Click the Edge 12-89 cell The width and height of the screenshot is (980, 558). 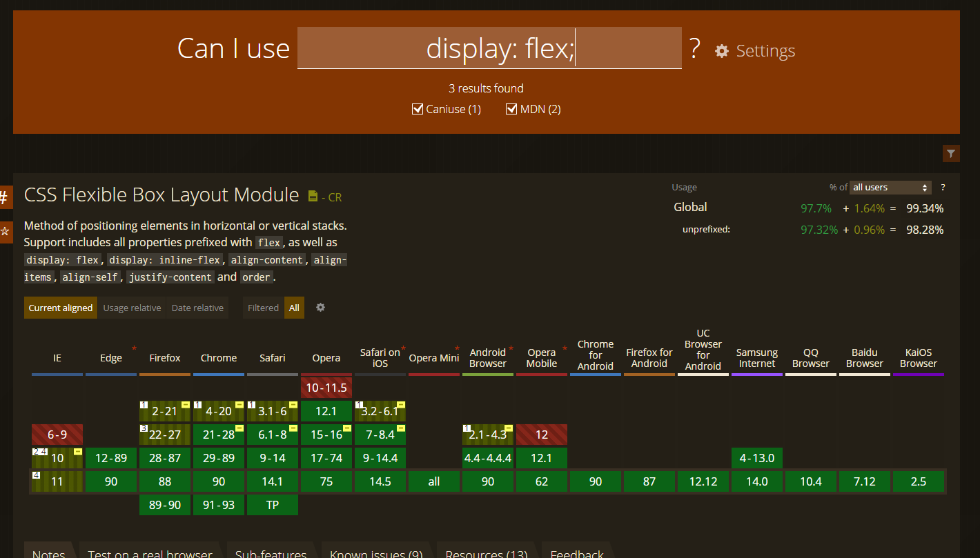click(x=111, y=458)
